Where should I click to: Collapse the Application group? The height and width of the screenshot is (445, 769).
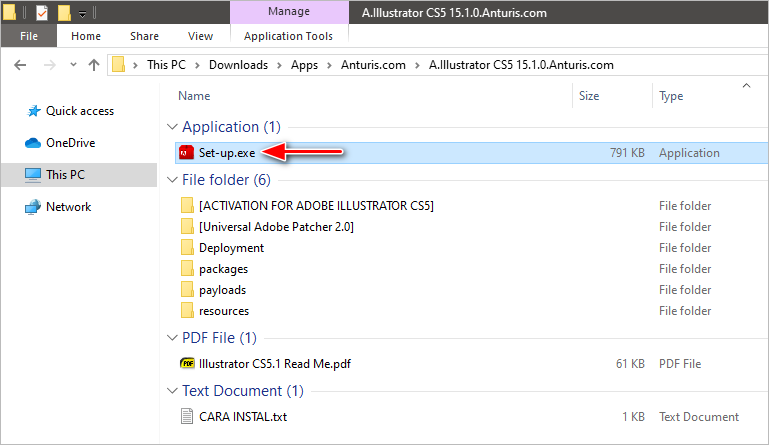[170, 128]
